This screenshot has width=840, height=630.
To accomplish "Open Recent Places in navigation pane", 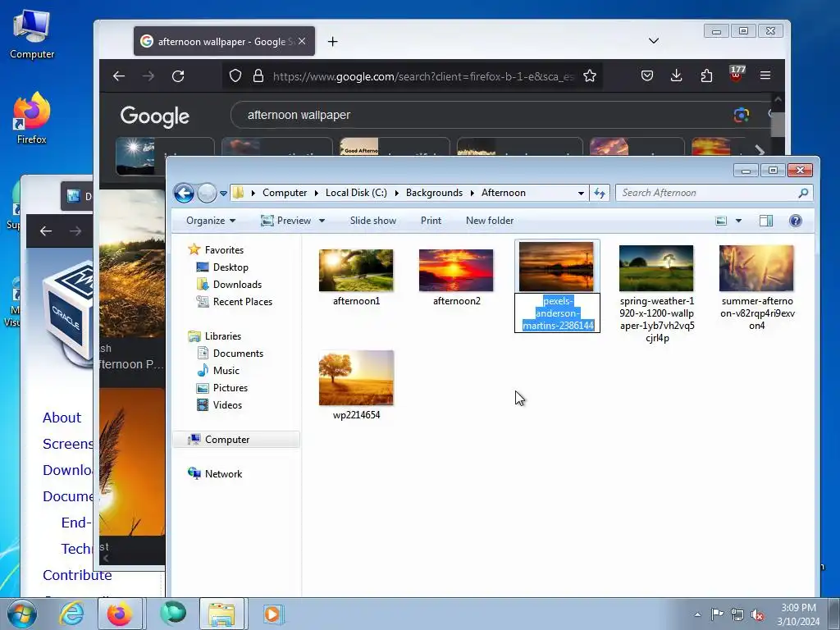I will click(235, 302).
